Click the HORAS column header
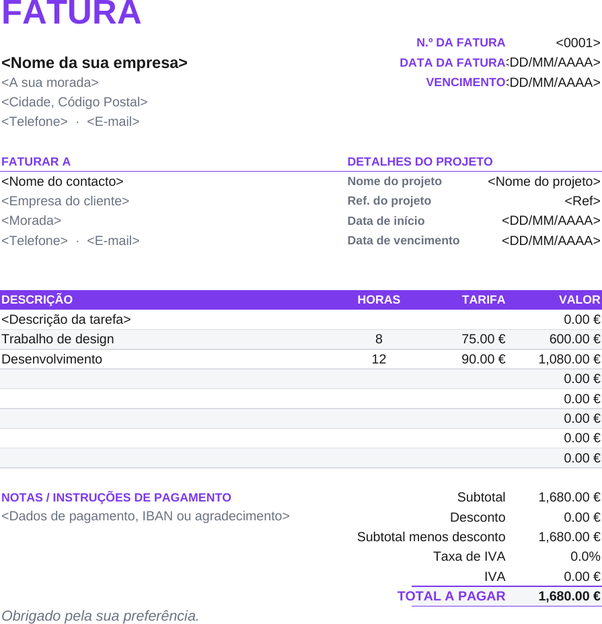This screenshot has width=602, height=624. pyautogui.click(x=379, y=299)
